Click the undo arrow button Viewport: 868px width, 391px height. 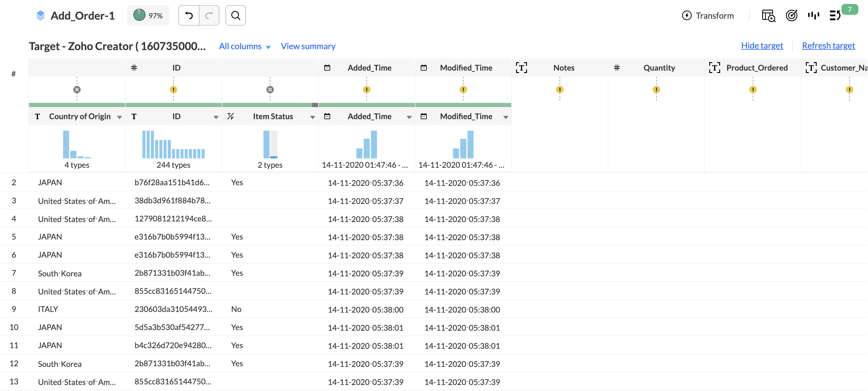coord(189,15)
